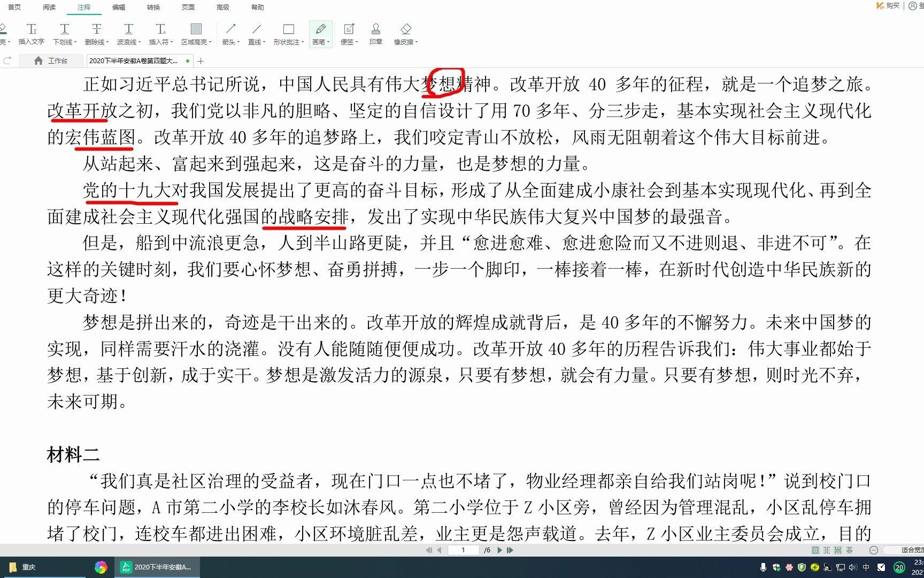Open the 形状批注 dropdown arrow

pos(303,42)
